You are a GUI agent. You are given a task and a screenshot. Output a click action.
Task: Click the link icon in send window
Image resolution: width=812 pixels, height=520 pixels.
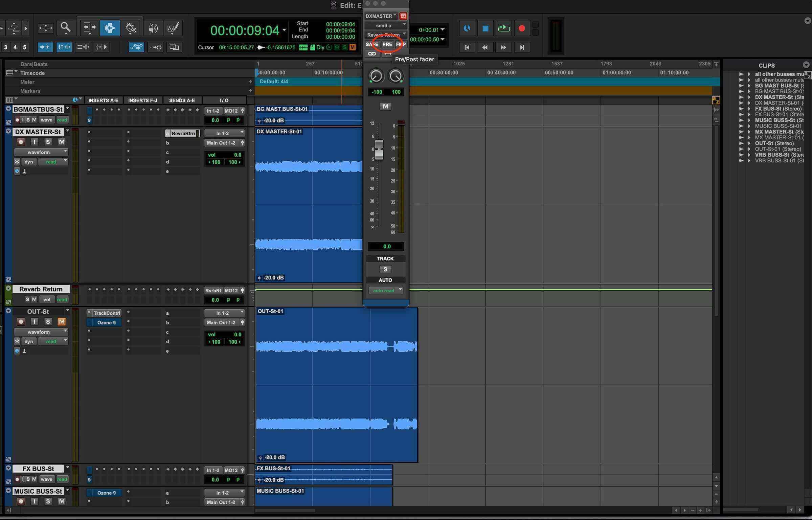pyautogui.click(x=372, y=54)
